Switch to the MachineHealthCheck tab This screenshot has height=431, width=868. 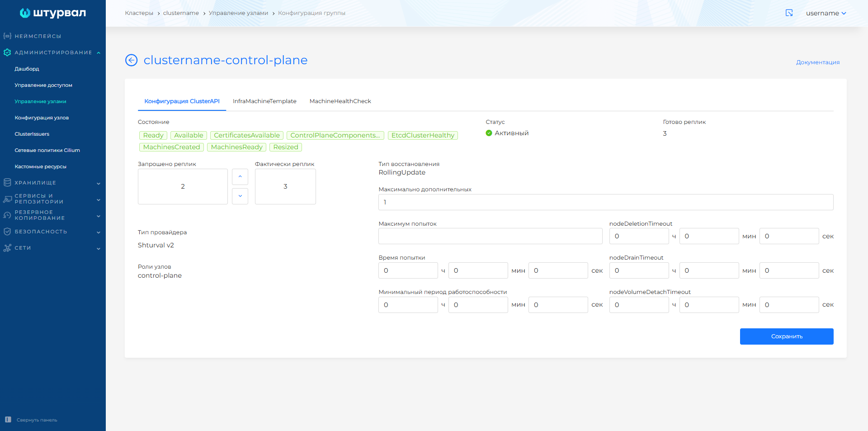pos(340,101)
